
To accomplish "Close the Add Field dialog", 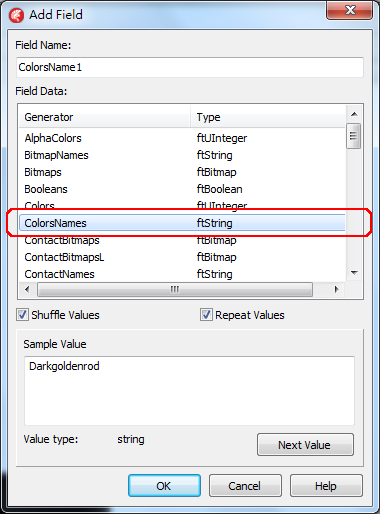I will click(x=349, y=10).
